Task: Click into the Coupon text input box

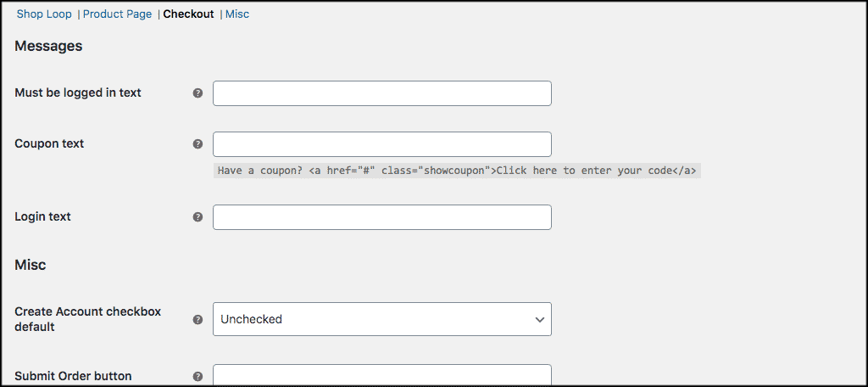Action: click(382, 144)
